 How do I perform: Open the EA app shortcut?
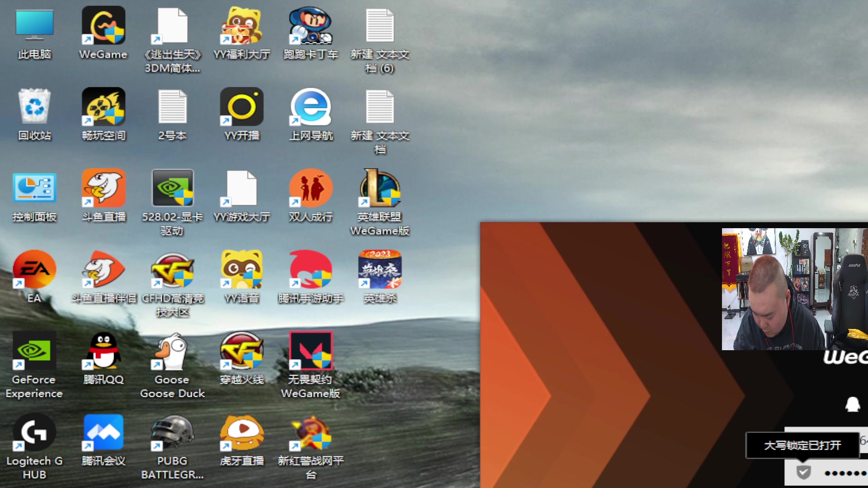pyautogui.click(x=34, y=270)
